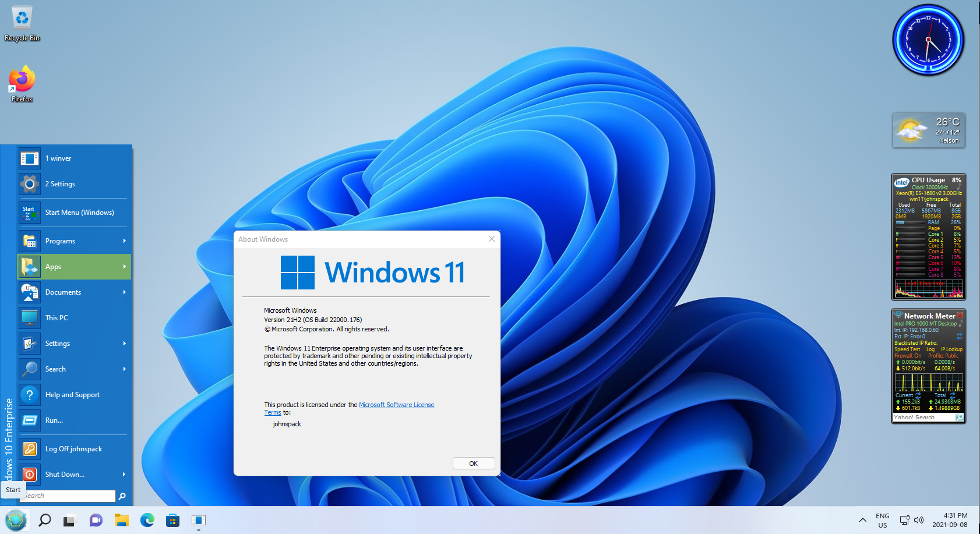Viewport: 980px width, 534px height.
Task: Close Network Meter with red X
Action: click(960, 316)
